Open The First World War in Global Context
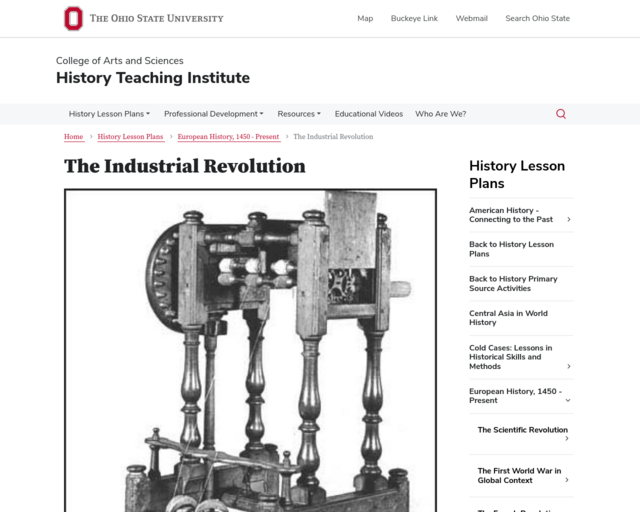 [519, 475]
